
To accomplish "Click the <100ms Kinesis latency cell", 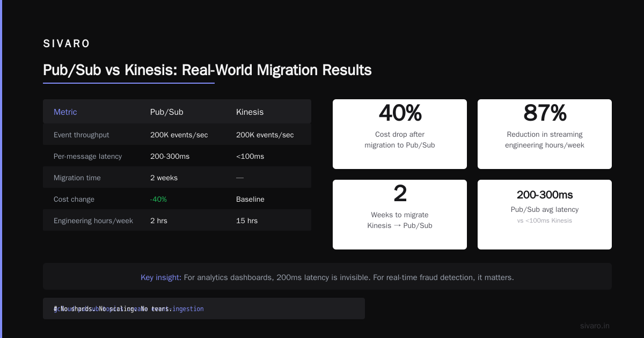I will coord(250,156).
